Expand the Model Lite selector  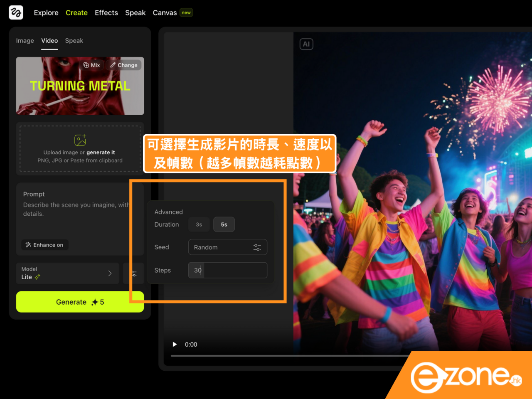tap(67, 273)
